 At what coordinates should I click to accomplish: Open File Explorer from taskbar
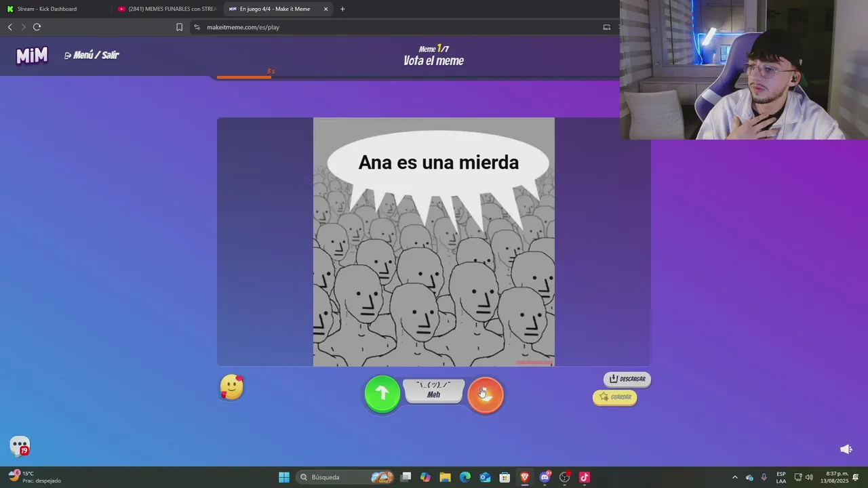pyautogui.click(x=445, y=477)
